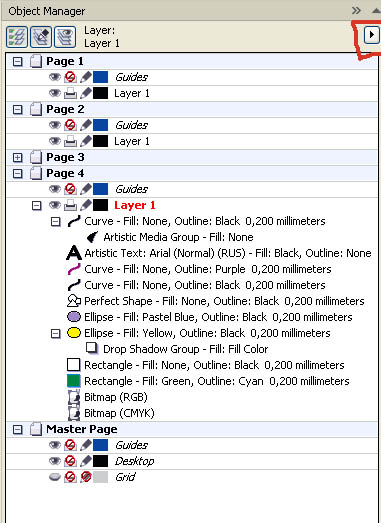
Task: Toggle editable pencil of Desktop layer
Action: pyautogui.click(x=86, y=461)
